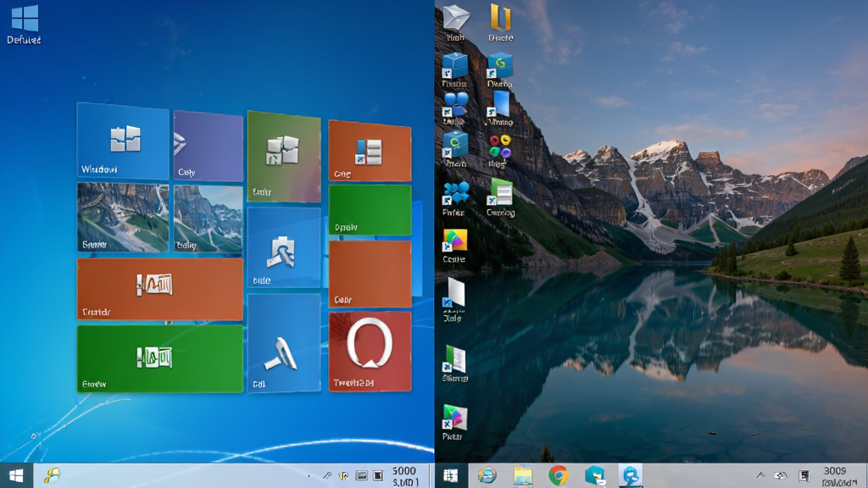Open the mountain photo tile labeled Breair
Image resolution: width=868 pixels, height=488 pixels.
pyautogui.click(x=123, y=218)
